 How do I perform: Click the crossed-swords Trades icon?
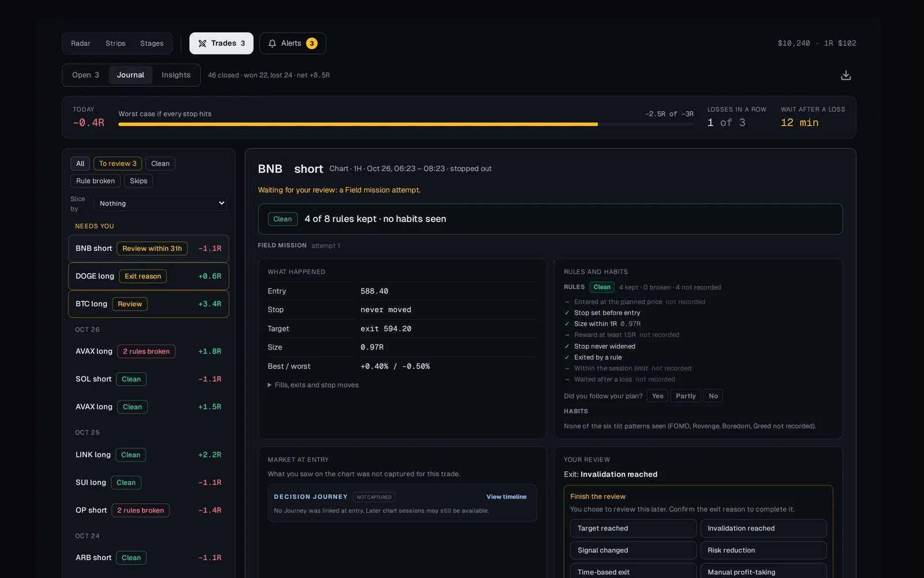point(202,43)
